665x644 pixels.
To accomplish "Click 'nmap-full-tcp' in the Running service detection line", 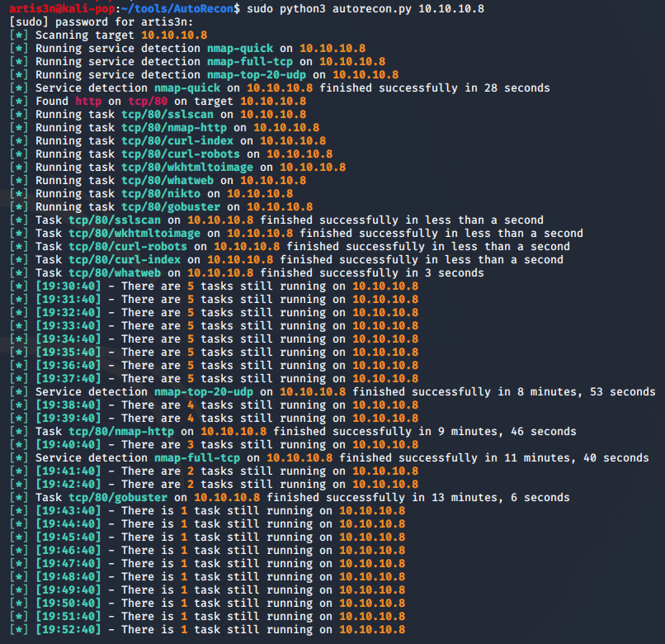I will point(250,61).
